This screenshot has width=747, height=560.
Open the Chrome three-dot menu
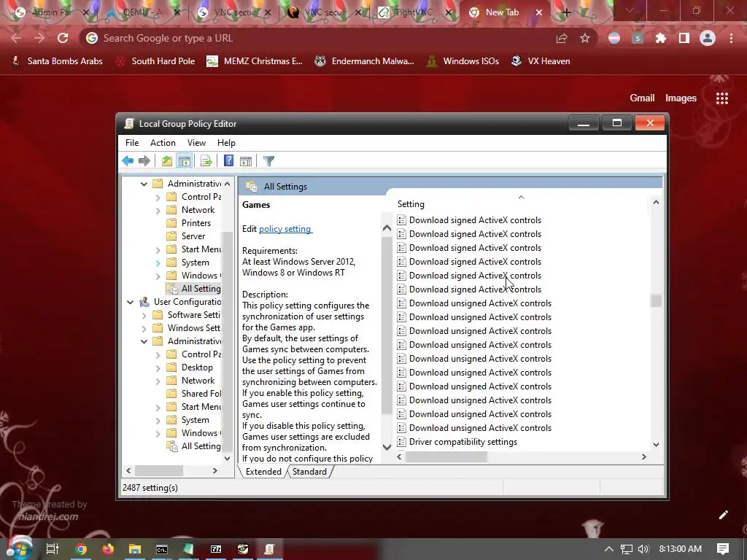pos(731,38)
